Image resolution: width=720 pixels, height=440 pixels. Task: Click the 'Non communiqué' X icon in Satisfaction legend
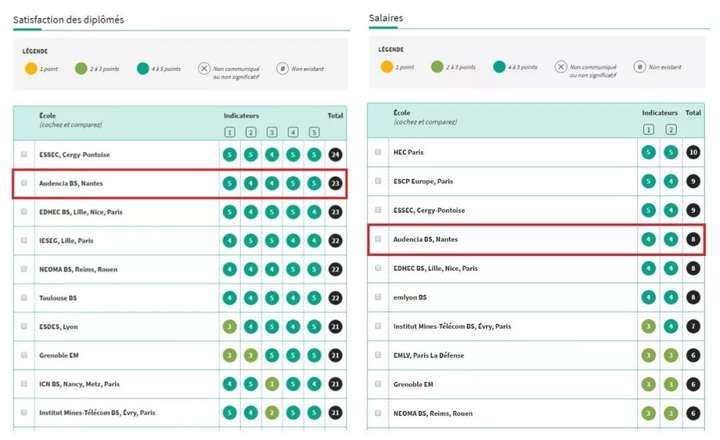point(204,69)
